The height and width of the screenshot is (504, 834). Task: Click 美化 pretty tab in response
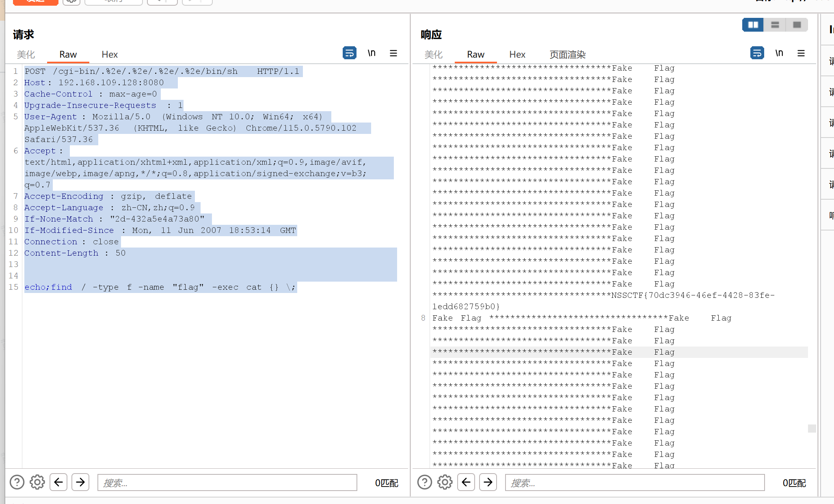(x=433, y=54)
